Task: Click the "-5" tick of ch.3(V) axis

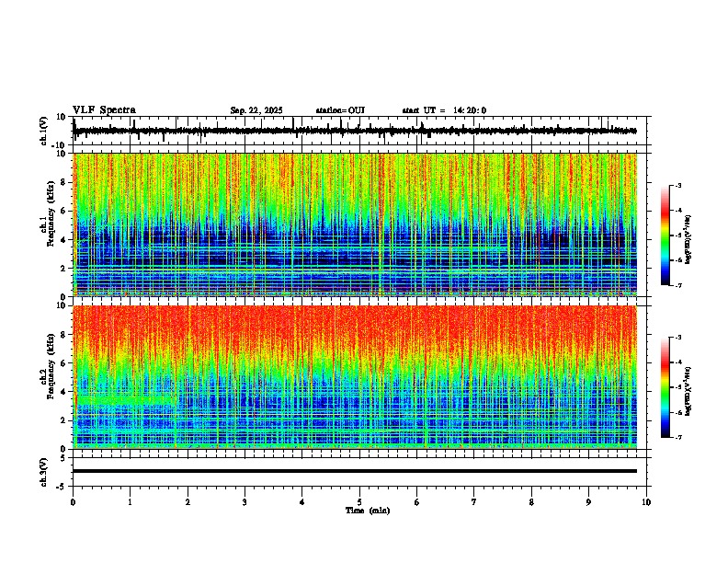Action: 63,487
